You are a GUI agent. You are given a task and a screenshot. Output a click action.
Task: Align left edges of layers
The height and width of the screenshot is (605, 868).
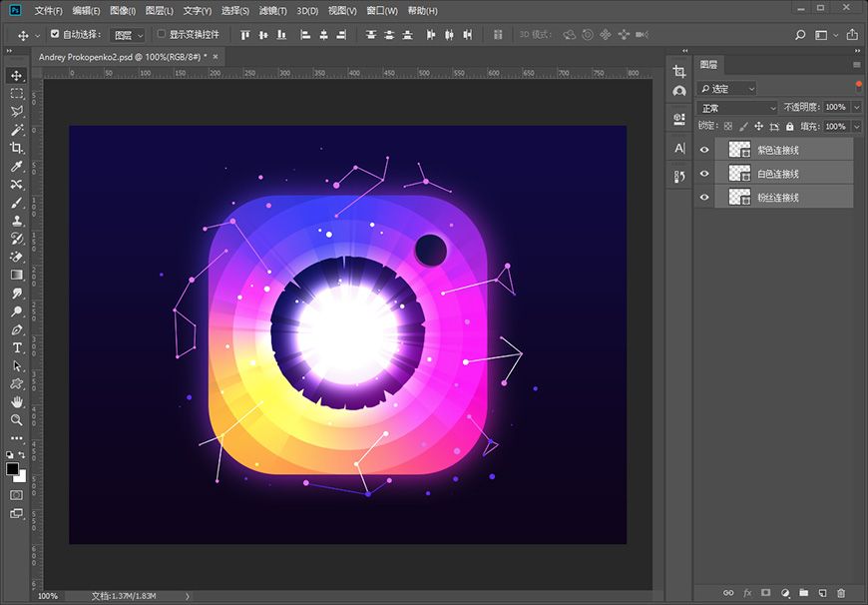coord(305,35)
